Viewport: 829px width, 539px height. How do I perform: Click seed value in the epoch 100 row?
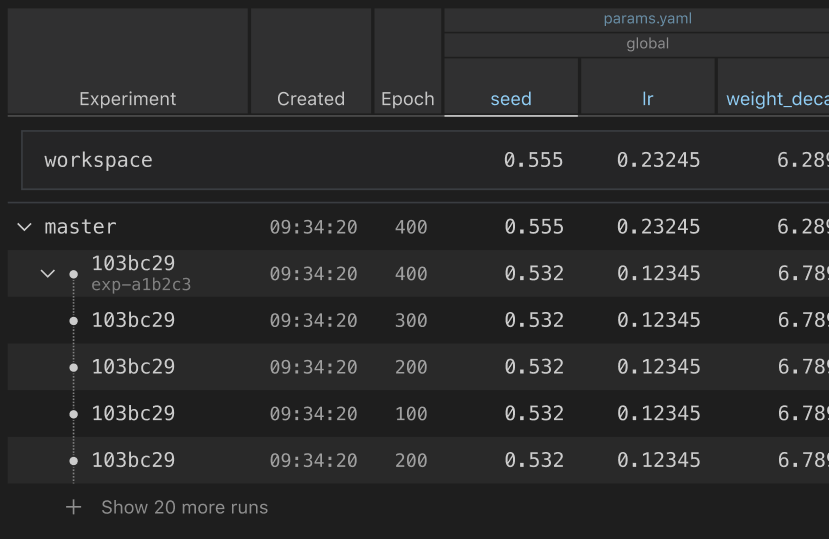(533, 413)
